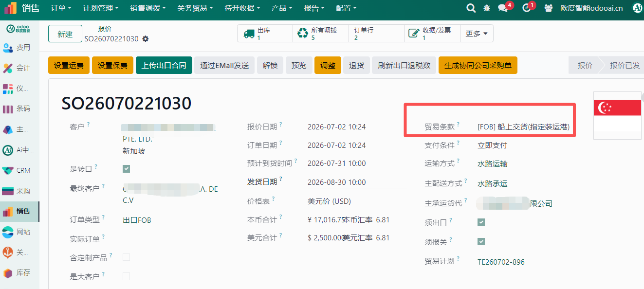Click the sales app logo icon
The image size is (644, 289).
tap(10, 8)
